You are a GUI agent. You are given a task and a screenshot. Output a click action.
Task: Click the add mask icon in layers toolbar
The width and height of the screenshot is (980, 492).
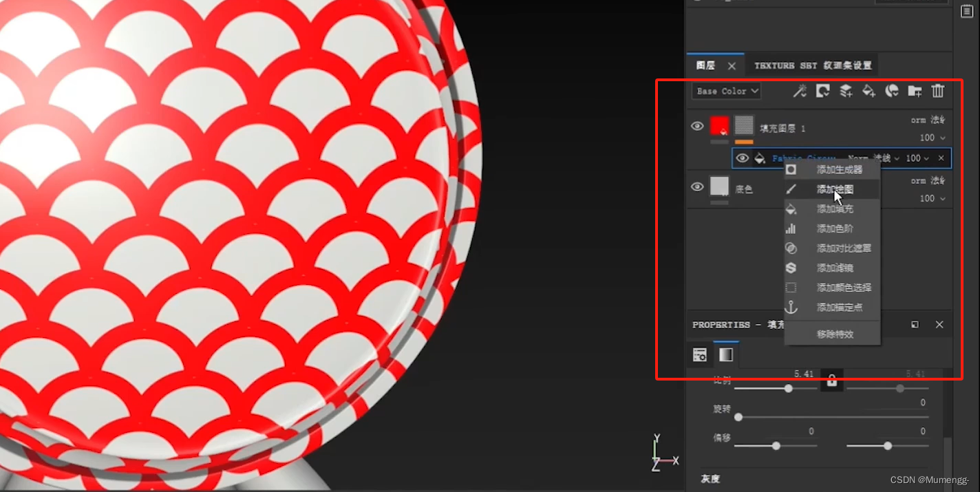[x=822, y=91]
